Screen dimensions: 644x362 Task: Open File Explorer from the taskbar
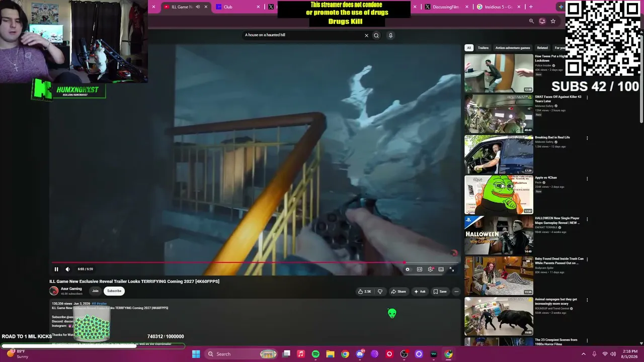(330, 354)
